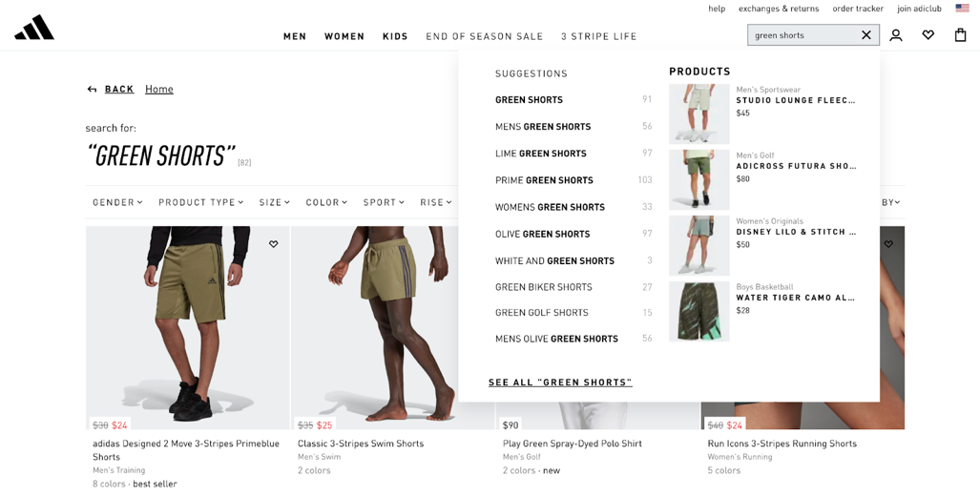Open Water Tiger Camo product thumbnail
The width and height of the screenshot is (980, 496).
tap(699, 311)
